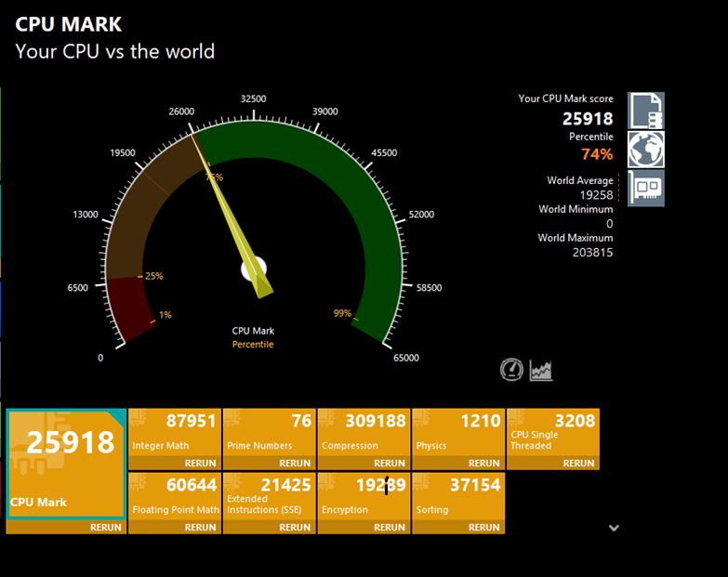This screenshot has height=577, width=728.
Task: Expand more results with the down chevron
Action: pos(614,528)
